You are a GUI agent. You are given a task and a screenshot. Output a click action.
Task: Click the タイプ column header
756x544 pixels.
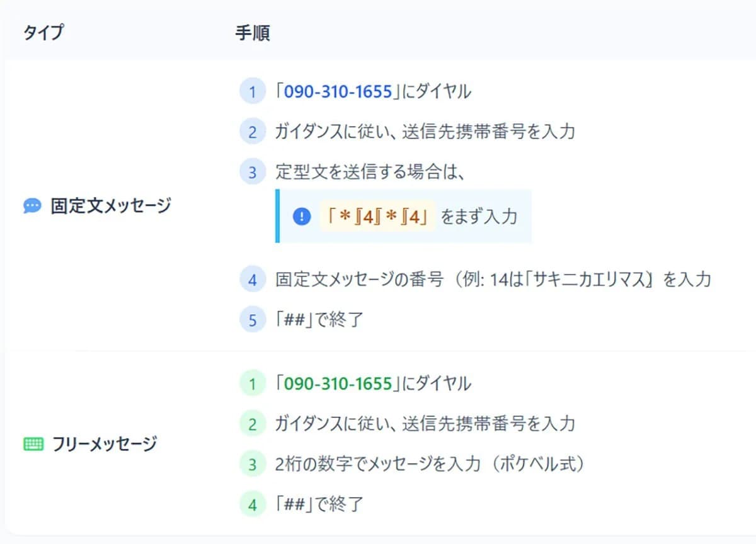[43, 33]
